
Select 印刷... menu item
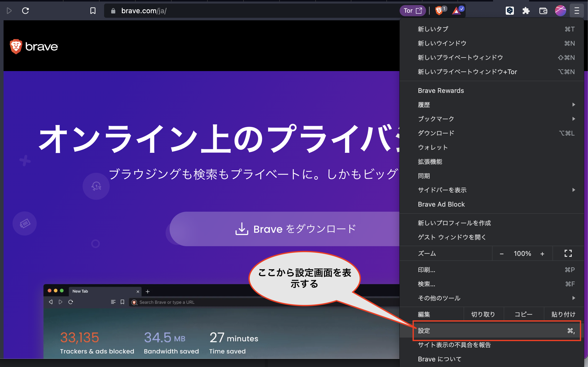point(492,270)
